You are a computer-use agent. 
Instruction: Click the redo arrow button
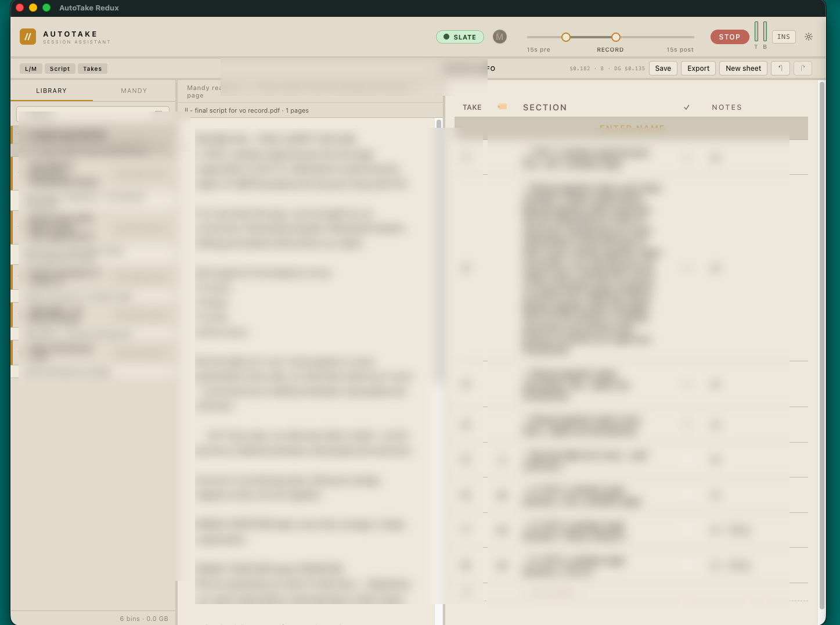coord(803,69)
